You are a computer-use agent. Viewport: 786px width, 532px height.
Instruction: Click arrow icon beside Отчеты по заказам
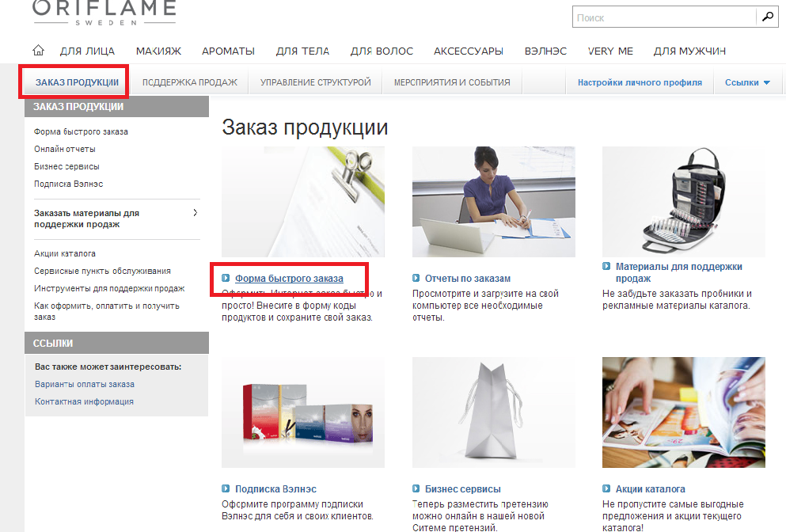(416, 278)
